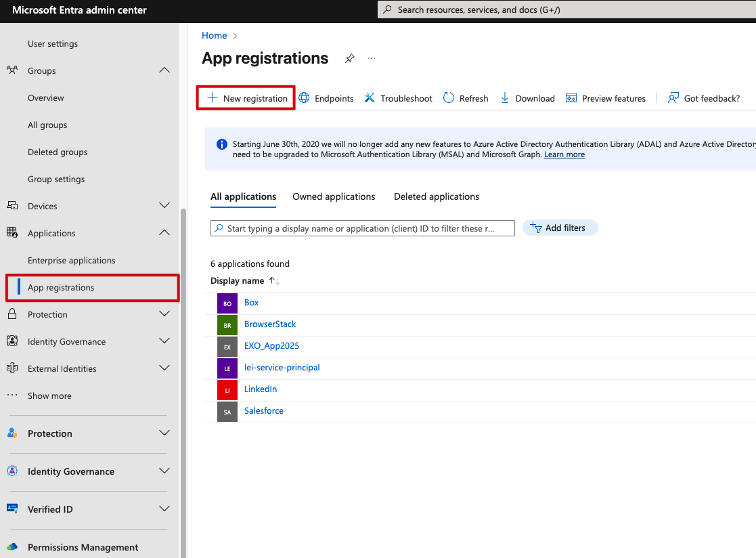Switch to the All applications tab
The height and width of the screenshot is (558, 756).
pos(244,197)
